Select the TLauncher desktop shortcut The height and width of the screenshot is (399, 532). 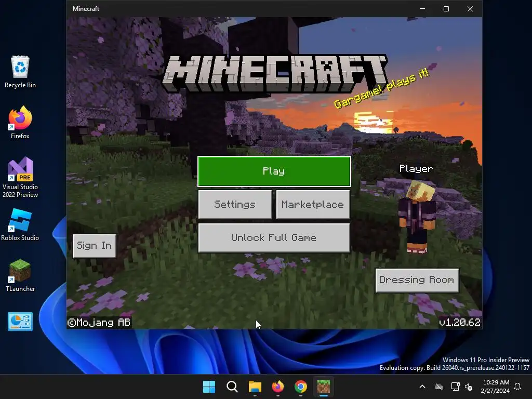(20, 275)
